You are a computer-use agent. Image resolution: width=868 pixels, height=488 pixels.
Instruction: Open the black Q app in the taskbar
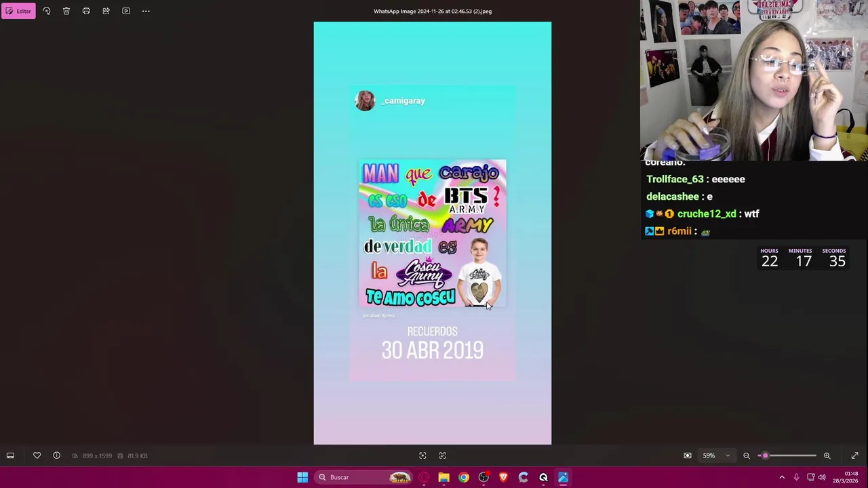(543, 477)
